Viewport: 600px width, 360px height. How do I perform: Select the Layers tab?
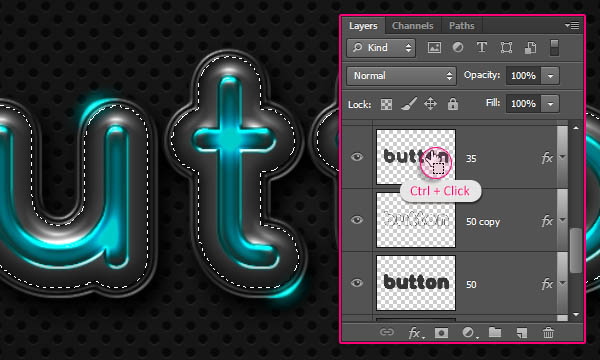pos(363,26)
